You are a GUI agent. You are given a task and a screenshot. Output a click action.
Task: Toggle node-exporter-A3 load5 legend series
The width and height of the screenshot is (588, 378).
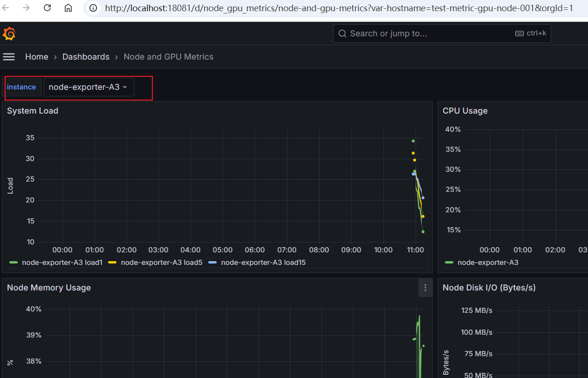161,263
